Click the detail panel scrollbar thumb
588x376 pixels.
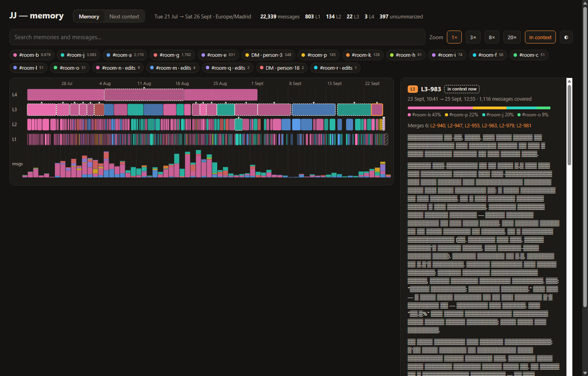point(570,125)
